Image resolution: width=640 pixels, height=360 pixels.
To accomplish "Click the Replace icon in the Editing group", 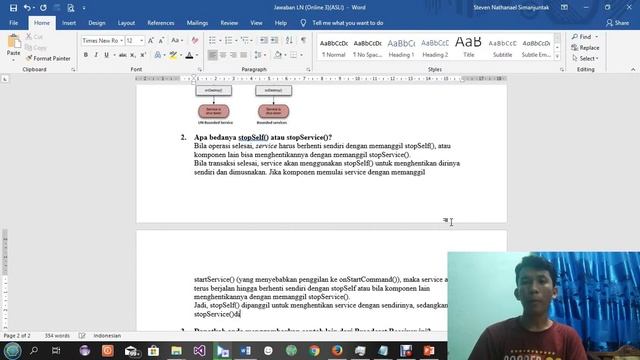I will click(x=575, y=48).
